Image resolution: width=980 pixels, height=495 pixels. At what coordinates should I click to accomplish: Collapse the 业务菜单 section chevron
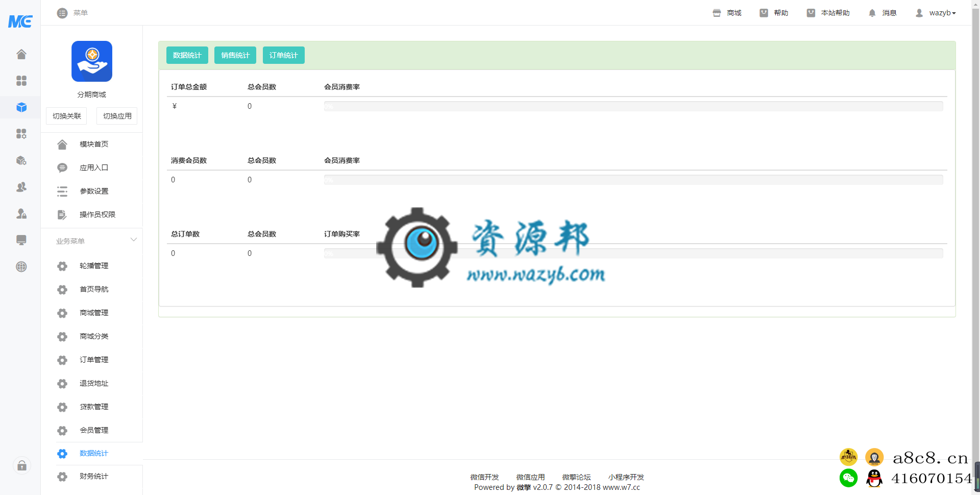point(134,240)
